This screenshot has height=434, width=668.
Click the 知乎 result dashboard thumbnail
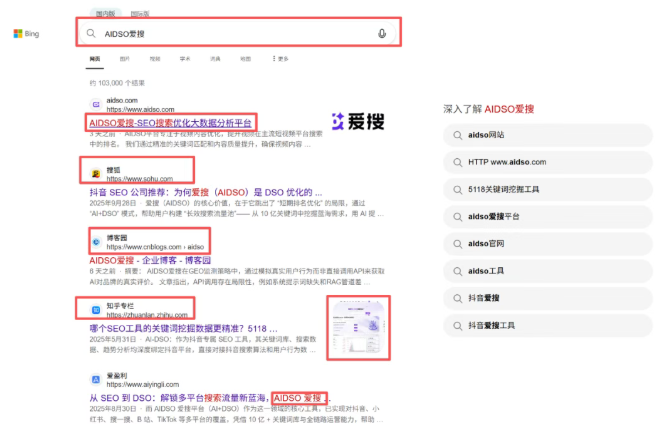coord(358,328)
